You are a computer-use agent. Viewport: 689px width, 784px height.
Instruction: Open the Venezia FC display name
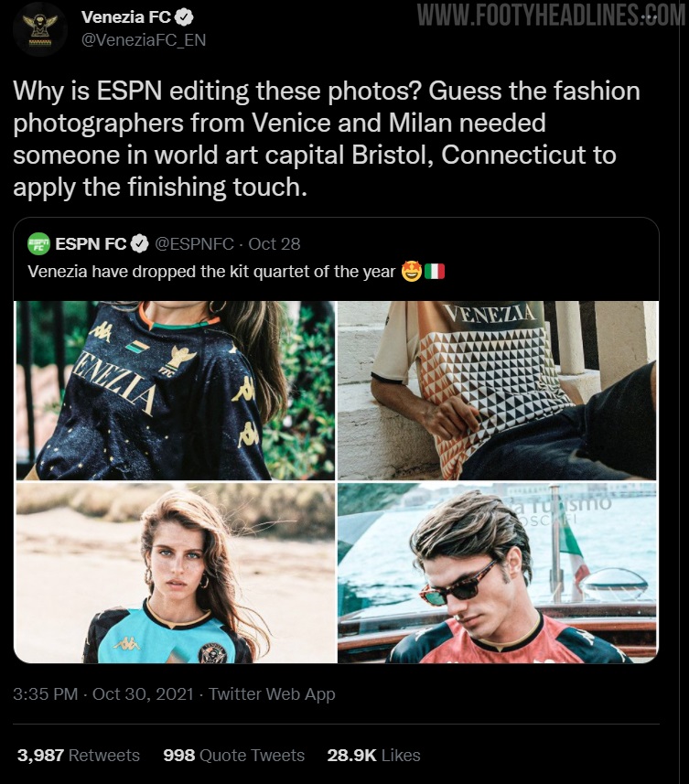tap(126, 17)
